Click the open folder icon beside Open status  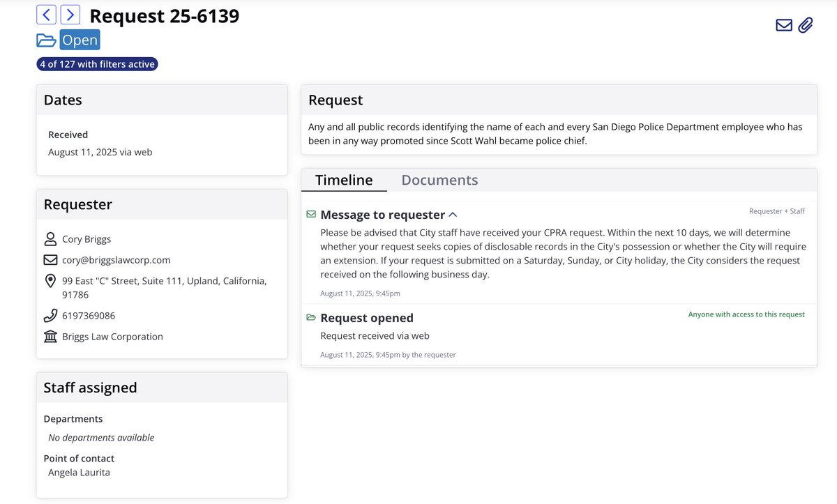click(45, 40)
